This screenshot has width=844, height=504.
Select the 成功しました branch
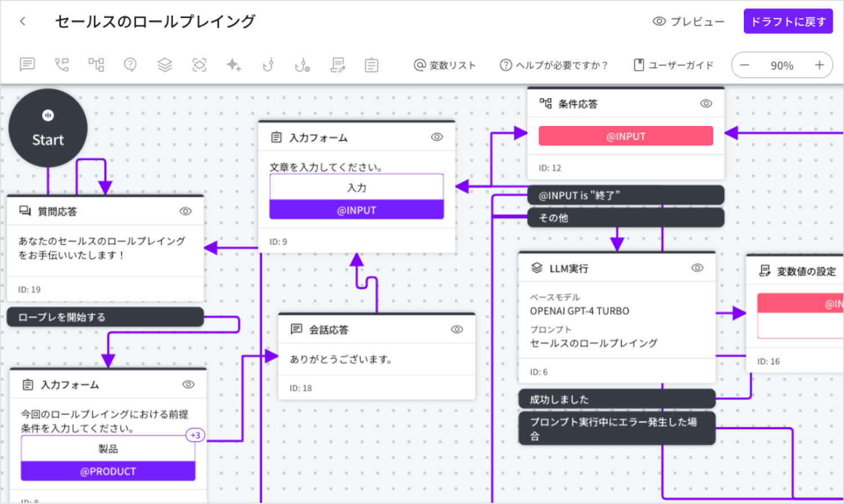(617, 399)
